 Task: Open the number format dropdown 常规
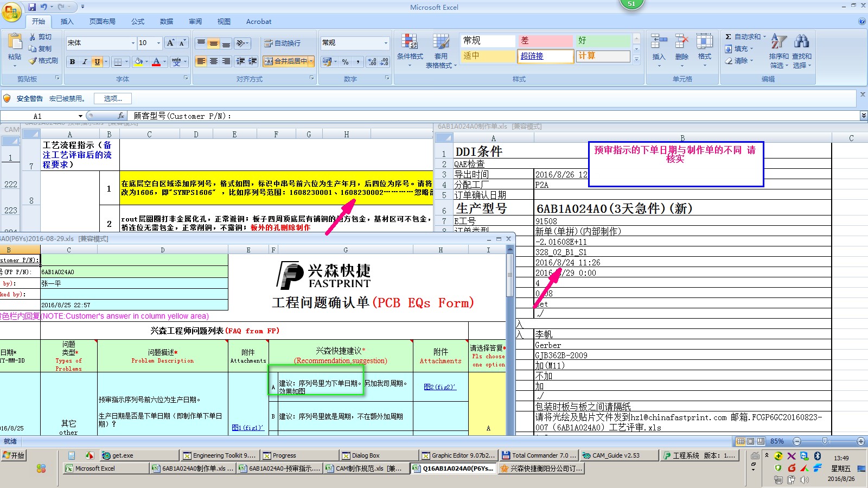coord(386,43)
